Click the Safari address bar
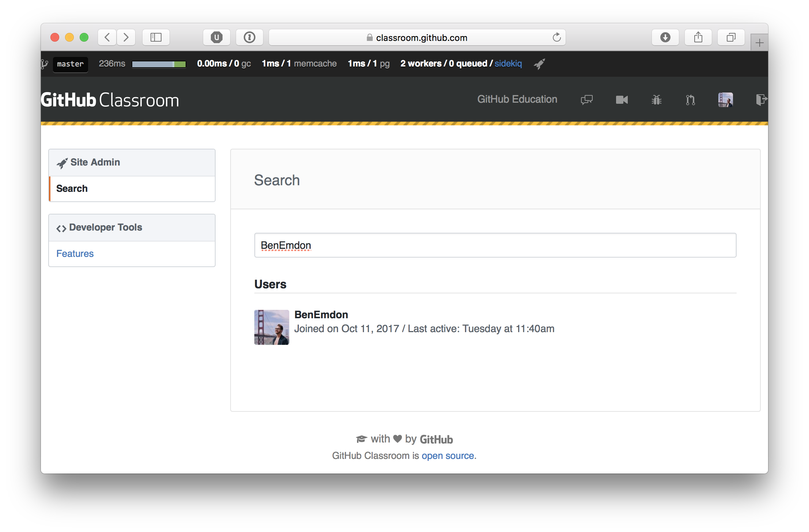Viewport: 809px width, 532px height. (x=417, y=37)
